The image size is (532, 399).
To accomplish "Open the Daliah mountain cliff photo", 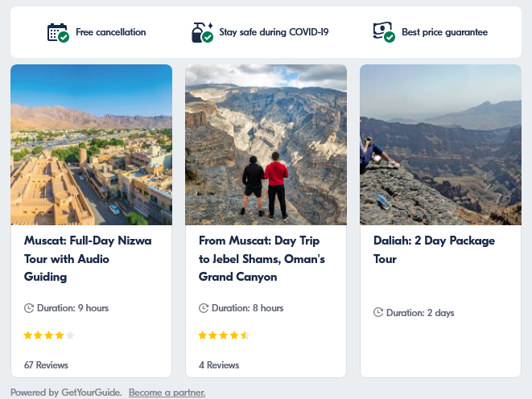I will (440, 145).
